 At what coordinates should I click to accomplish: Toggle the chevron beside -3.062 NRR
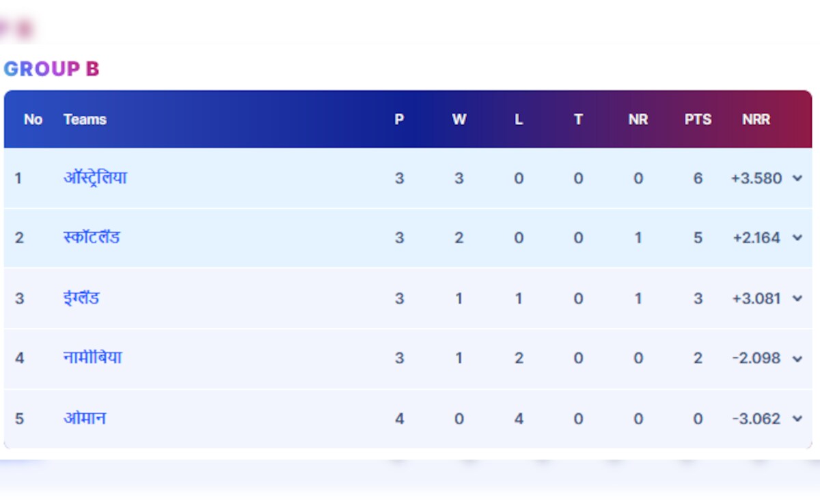(x=797, y=419)
